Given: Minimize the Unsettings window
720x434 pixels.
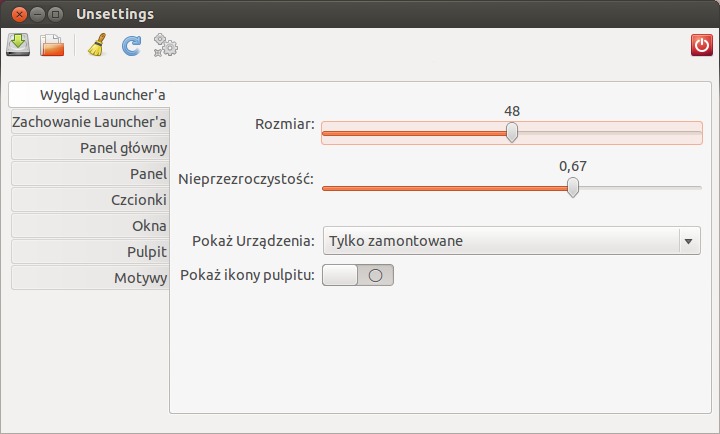Looking at the screenshot, I should tap(37, 14).
